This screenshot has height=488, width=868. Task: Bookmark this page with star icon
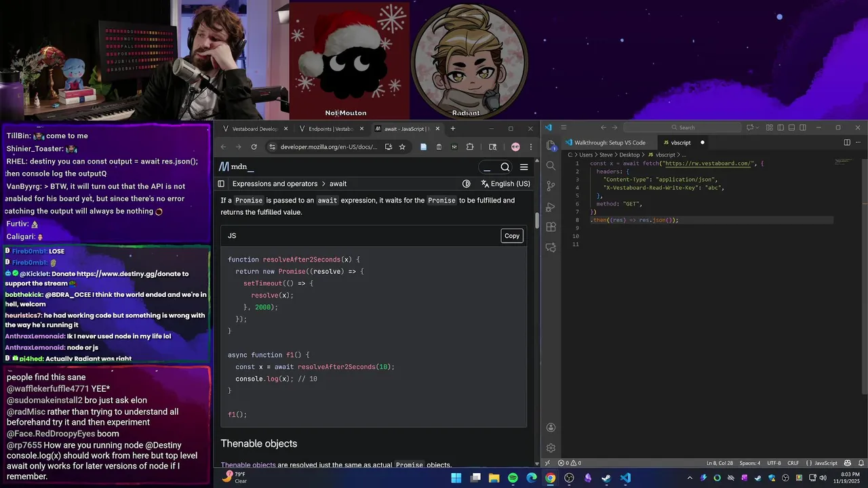(x=402, y=146)
